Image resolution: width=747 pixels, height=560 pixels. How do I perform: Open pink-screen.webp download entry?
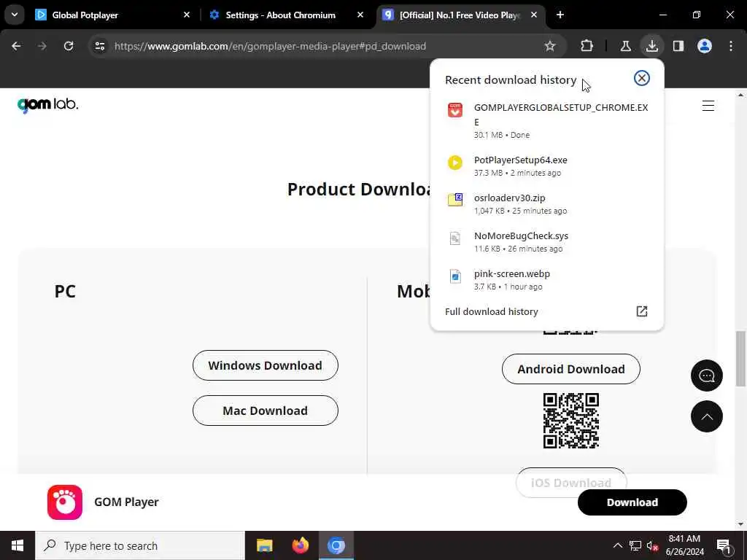[x=547, y=279]
